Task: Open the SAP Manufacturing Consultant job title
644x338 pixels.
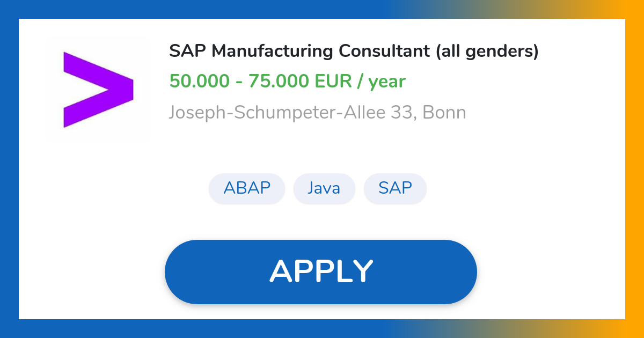Action: [x=353, y=51]
